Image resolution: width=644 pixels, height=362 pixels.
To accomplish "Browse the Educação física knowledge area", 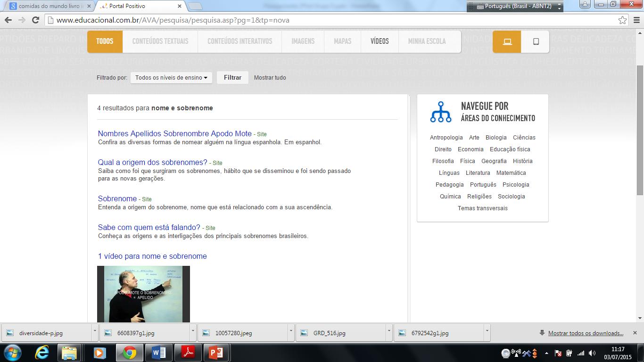I will (510, 149).
